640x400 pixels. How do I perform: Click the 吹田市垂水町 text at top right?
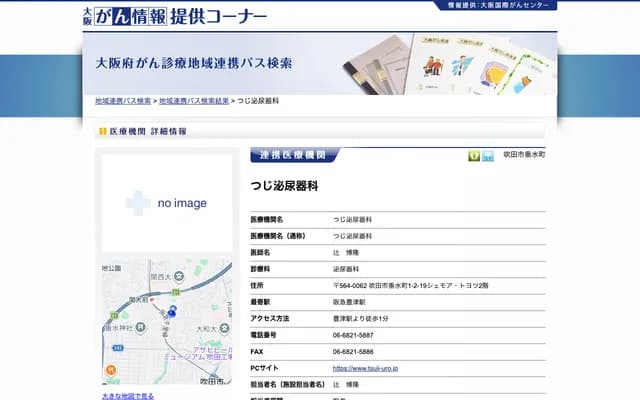[x=523, y=155]
